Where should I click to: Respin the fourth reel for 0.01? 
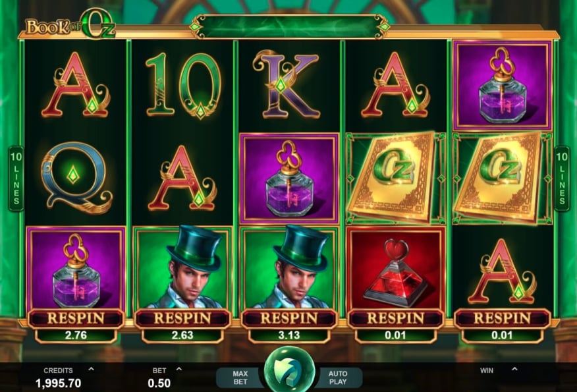396,318
